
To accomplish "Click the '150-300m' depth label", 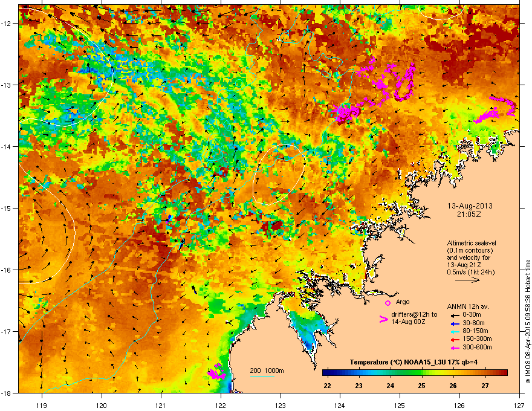I will coord(477,338).
